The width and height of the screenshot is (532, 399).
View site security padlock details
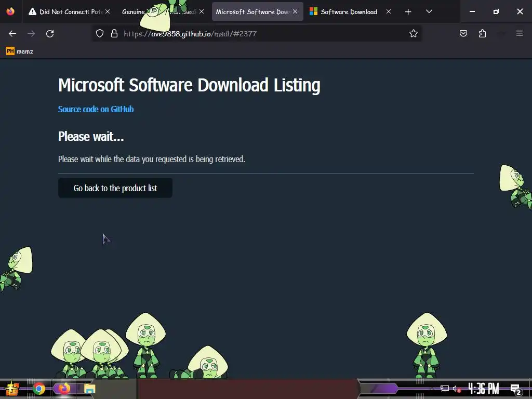114,34
